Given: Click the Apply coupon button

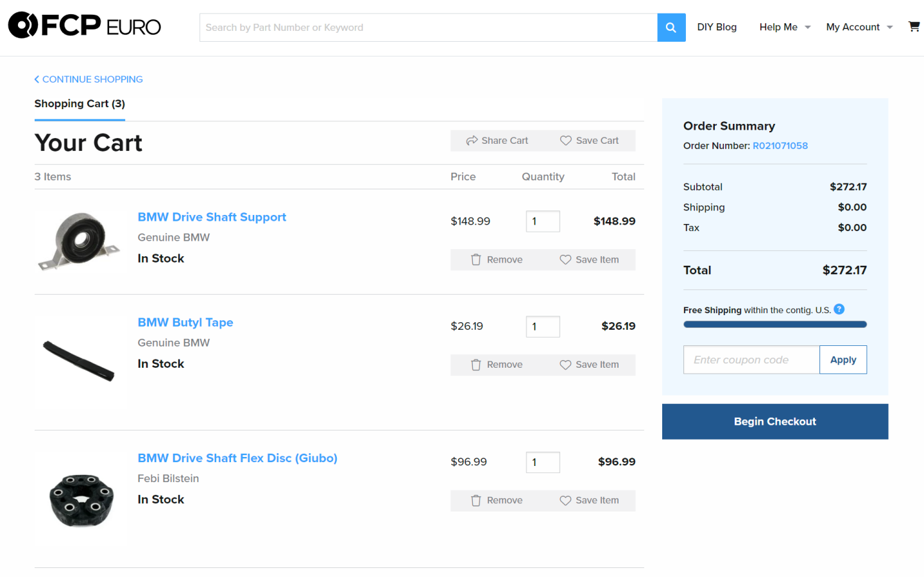Looking at the screenshot, I should [x=843, y=360].
